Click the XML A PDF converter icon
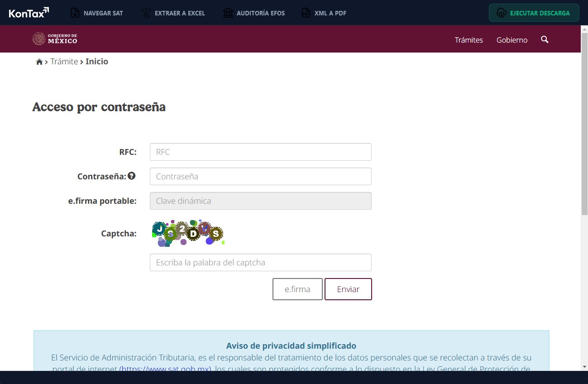 (x=306, y=13)
